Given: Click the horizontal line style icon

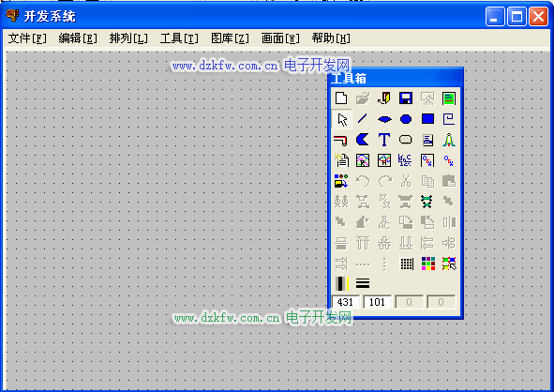Looking at the screenshot, I should [x=363, y=283].
